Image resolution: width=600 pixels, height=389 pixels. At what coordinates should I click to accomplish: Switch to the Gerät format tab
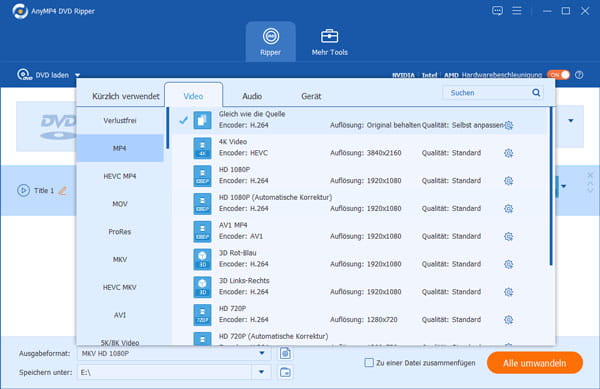(x=311, y=96)
